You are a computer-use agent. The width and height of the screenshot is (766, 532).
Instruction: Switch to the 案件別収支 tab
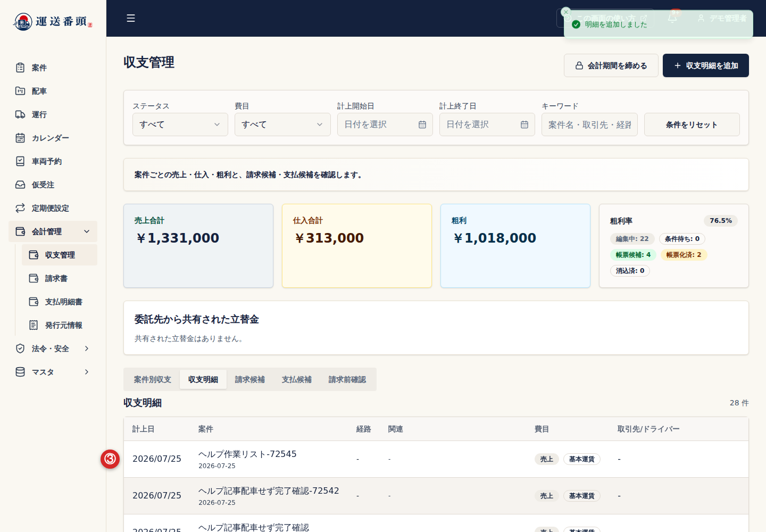click(153, 379)
